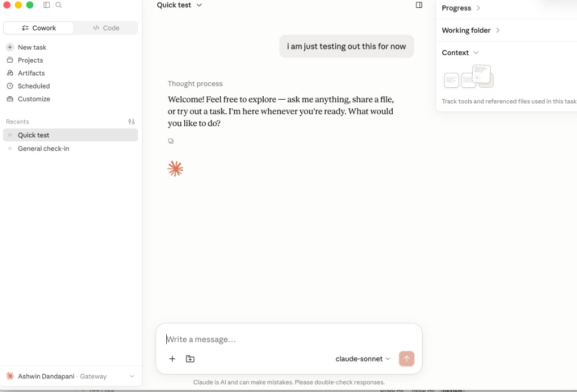The image size is (577, 392).
Task: Click the green macOS fullscreen button
Action: (30, 5)
